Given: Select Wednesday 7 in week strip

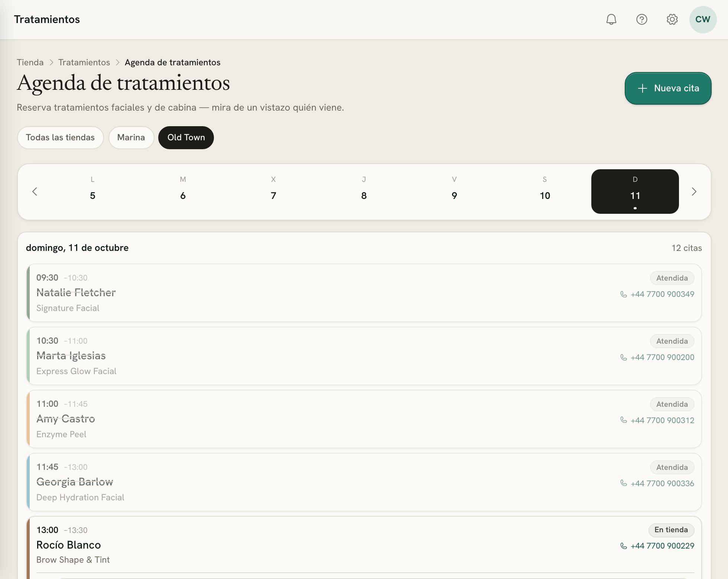Looking at the screenshot, I should coord(273,192).
